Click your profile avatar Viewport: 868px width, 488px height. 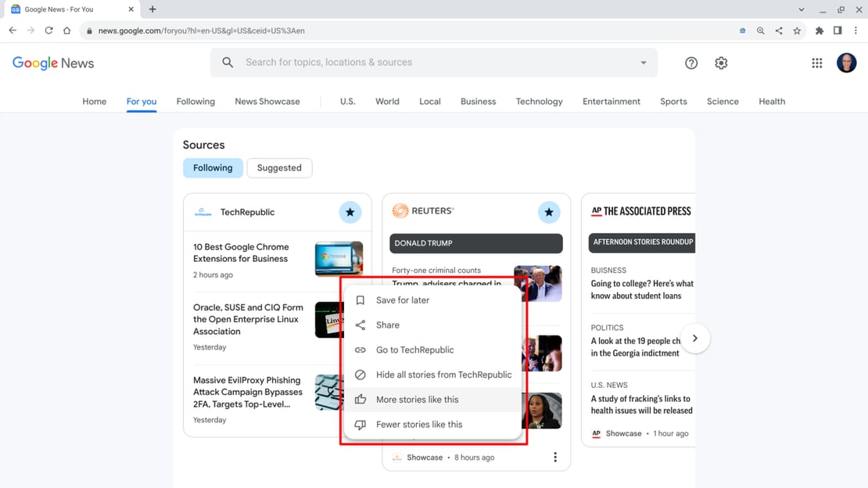[846, 63]
